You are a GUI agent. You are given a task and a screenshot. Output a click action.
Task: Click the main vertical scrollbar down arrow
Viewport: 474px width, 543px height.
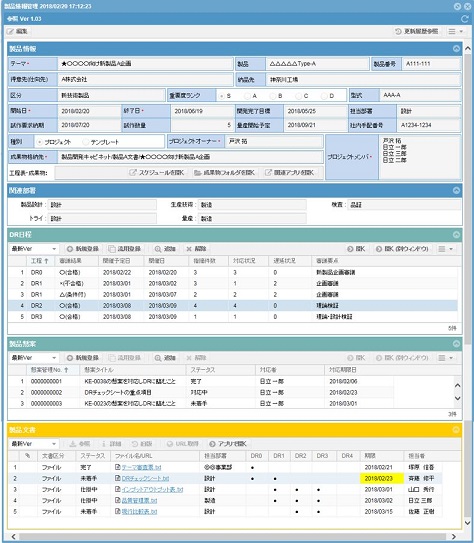point(468,523)
